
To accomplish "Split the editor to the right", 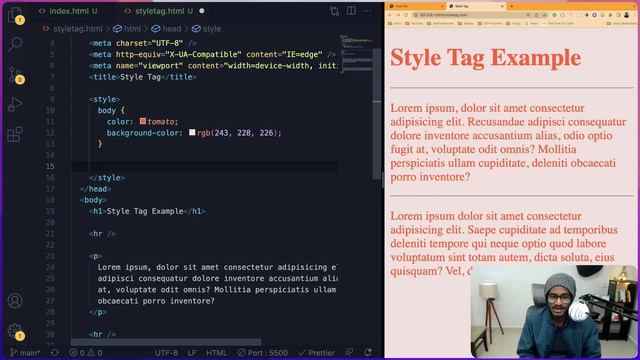I will point(351,11).
